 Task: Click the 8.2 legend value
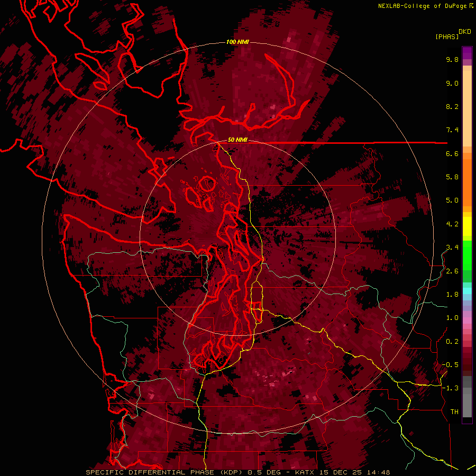coord(452,106)
